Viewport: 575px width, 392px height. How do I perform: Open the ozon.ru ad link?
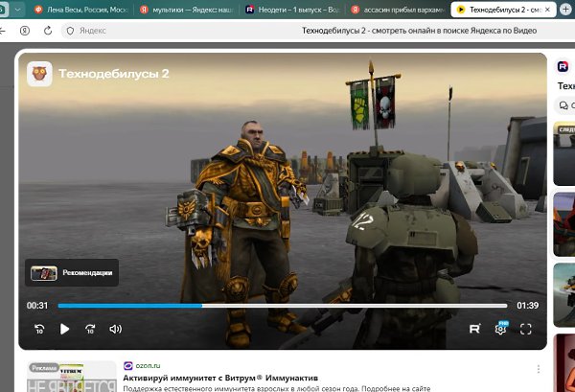click(x=148, y=365)
